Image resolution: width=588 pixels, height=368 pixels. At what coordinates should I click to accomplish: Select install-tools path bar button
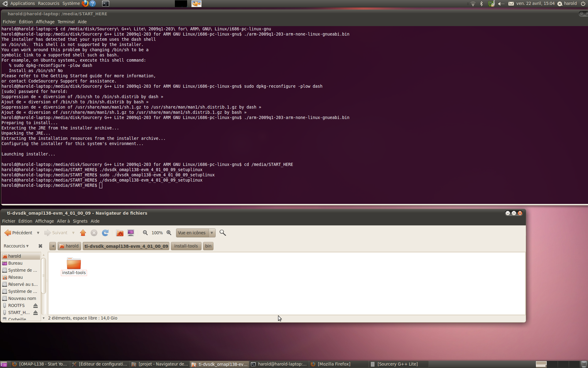(186, 246)
